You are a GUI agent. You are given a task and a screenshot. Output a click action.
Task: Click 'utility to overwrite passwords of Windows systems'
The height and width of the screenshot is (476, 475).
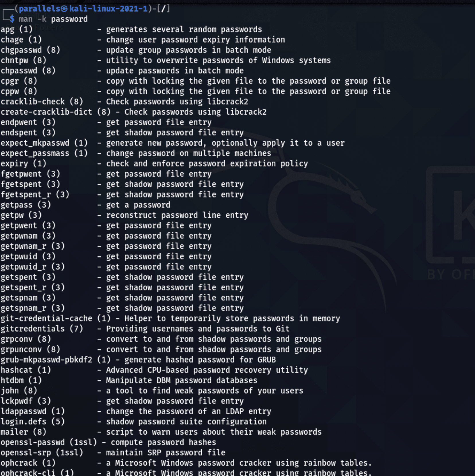pyautogui.click(x=218, y=61)
